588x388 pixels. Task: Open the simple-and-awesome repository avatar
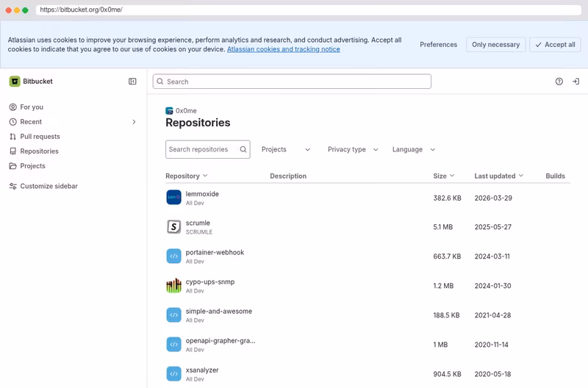coord(173,315)
